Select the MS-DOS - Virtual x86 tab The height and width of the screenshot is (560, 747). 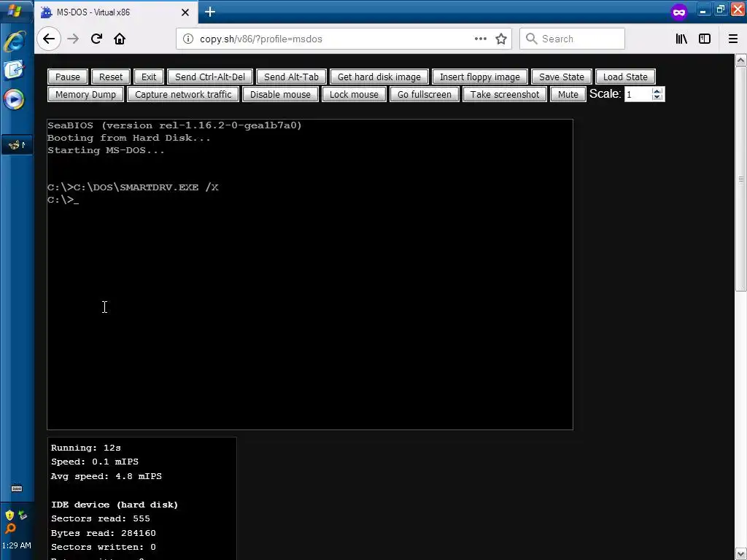115,12
